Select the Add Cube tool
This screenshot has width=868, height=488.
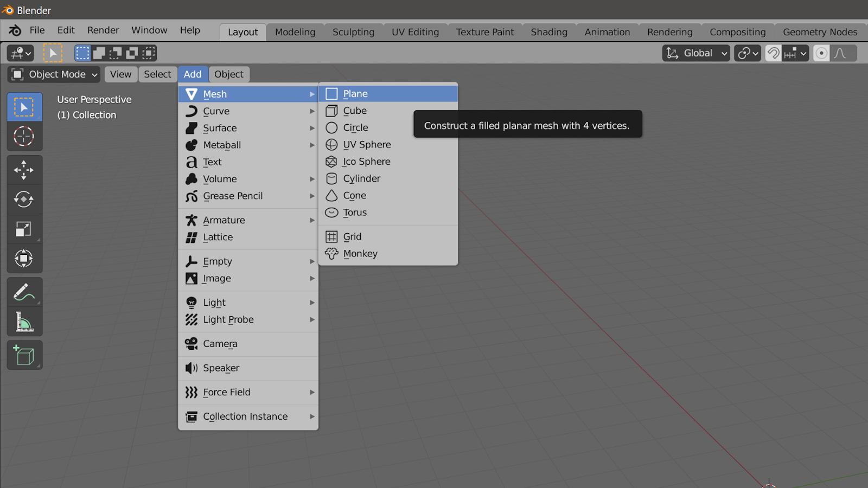coord(24,355)
